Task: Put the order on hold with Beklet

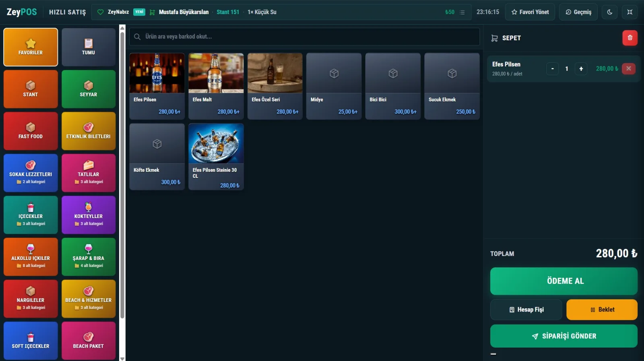Action: pos(602,309)
